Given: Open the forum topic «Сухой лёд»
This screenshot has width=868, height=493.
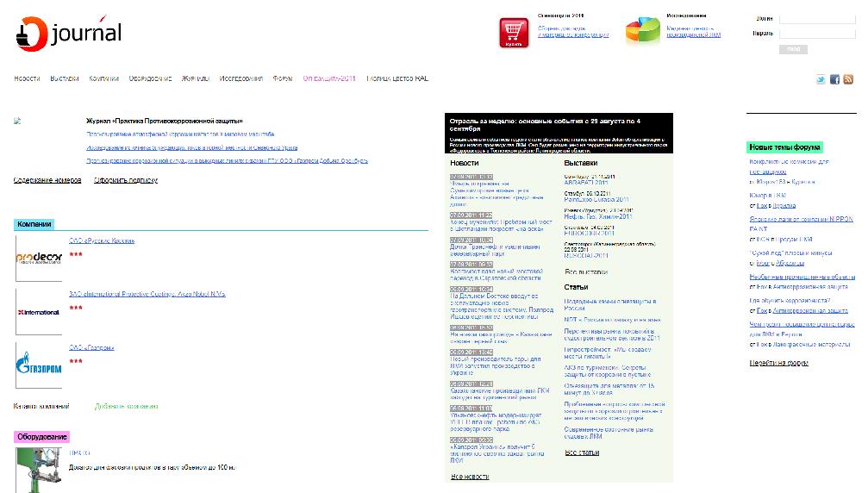Looking at the screenshot, I should [790, 253].
